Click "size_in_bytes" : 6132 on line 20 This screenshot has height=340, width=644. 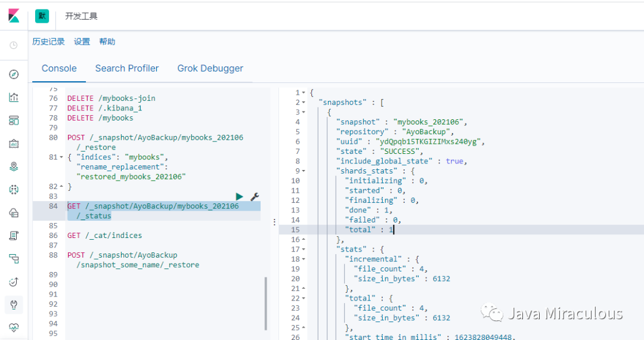click(x=402, y=279)
